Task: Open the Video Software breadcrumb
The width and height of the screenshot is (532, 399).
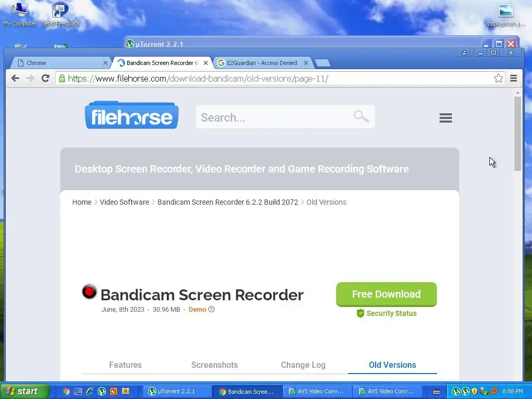Action: pyautogui.click(x=125, y=202)
